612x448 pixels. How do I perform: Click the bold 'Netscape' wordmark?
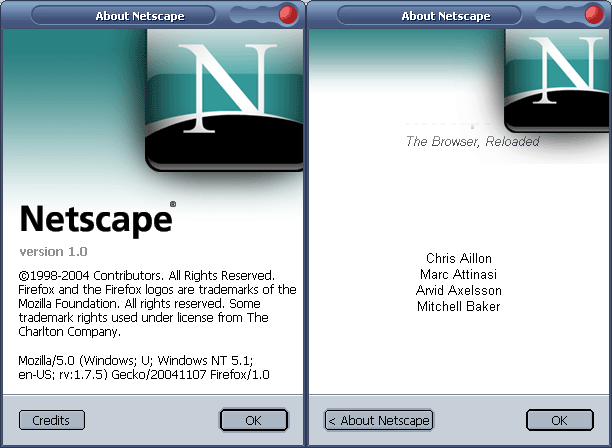[x=96, y=220]
